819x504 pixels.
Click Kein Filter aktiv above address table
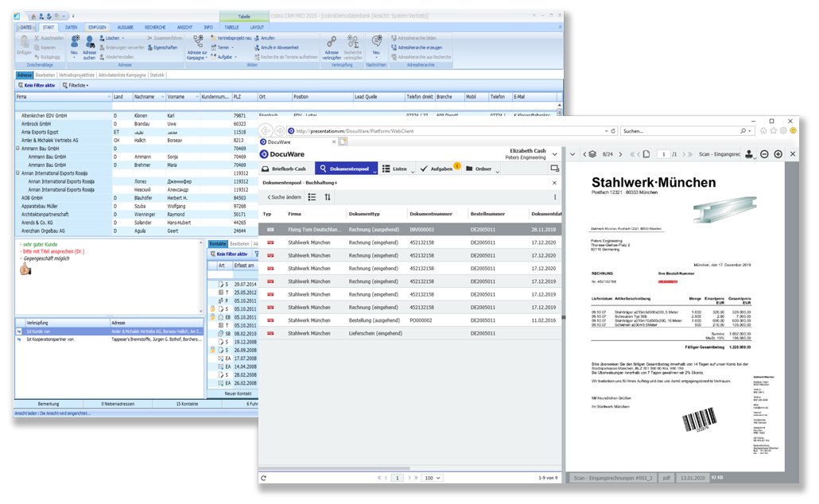pos(37,85)
